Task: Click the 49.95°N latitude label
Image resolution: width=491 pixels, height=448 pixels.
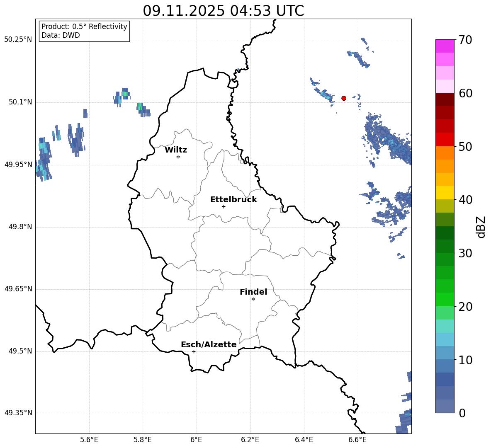Action: pyautogui.click(x=18, y=164)
